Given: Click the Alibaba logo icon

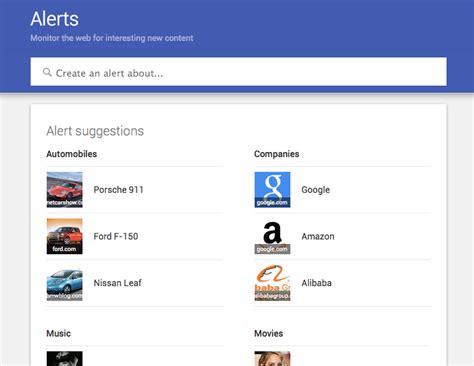Looking at the screenshot, I should point(272,283).
